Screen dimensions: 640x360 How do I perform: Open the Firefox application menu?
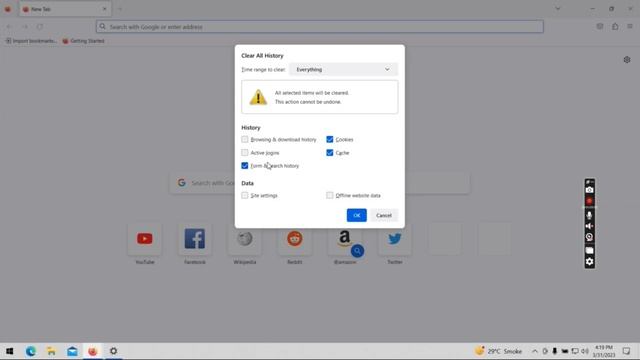click(x=630, y=27)
